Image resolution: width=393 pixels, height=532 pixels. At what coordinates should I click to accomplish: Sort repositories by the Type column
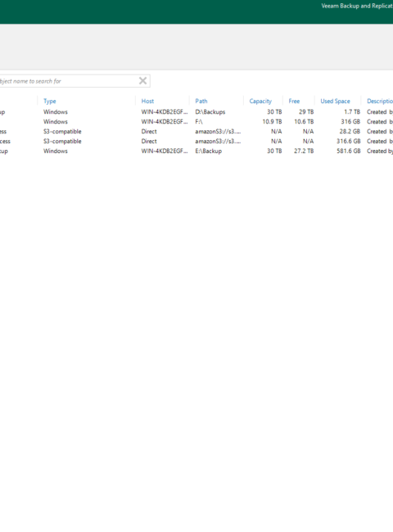click(x=50, y=101)
